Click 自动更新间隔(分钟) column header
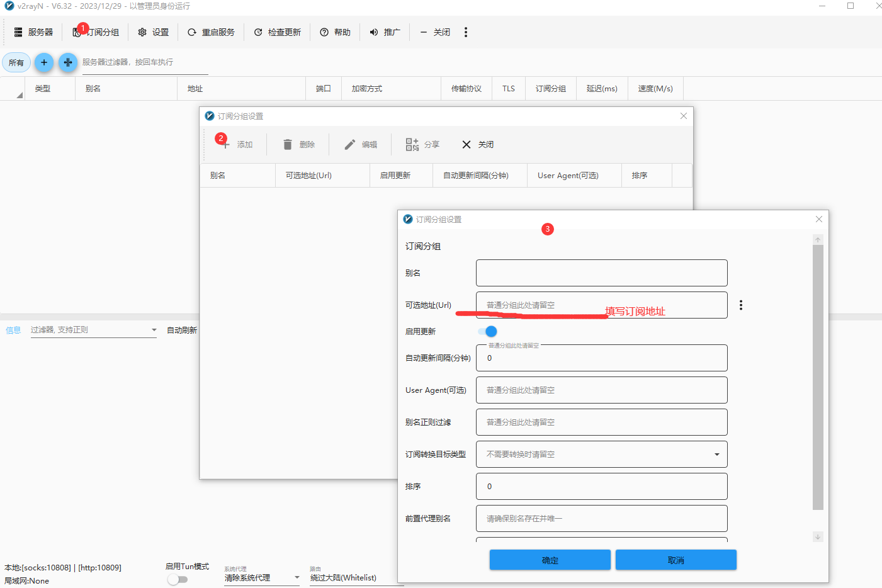This screenshot has height=588, width=882. click(x=480, y=176)
